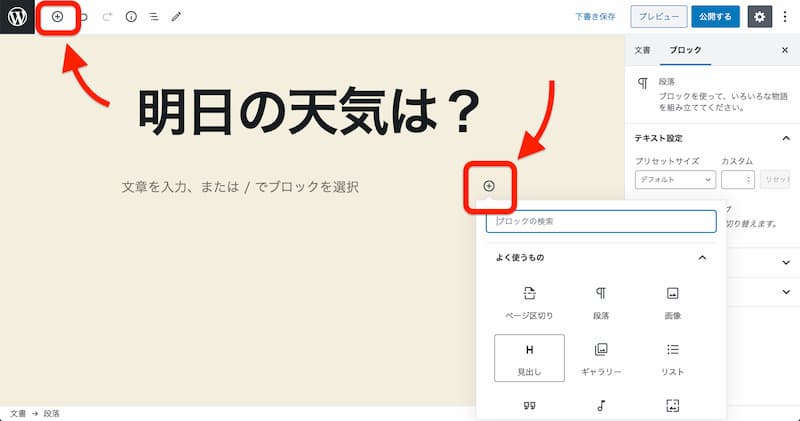
Task: Collapse the テキスト設定 panel
Action: (786, 138)
